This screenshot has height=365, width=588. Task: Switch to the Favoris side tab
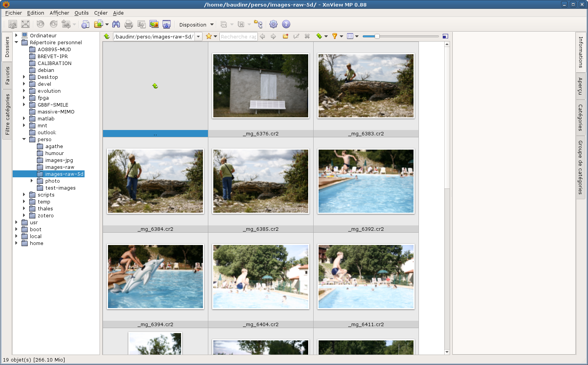(x=7, y=75)
